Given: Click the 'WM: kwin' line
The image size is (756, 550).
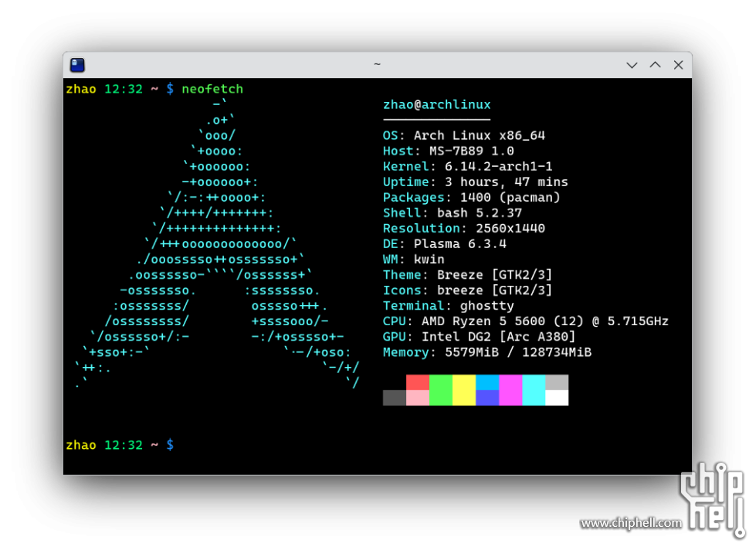Looking at the screenshot, I should [414, 259].
